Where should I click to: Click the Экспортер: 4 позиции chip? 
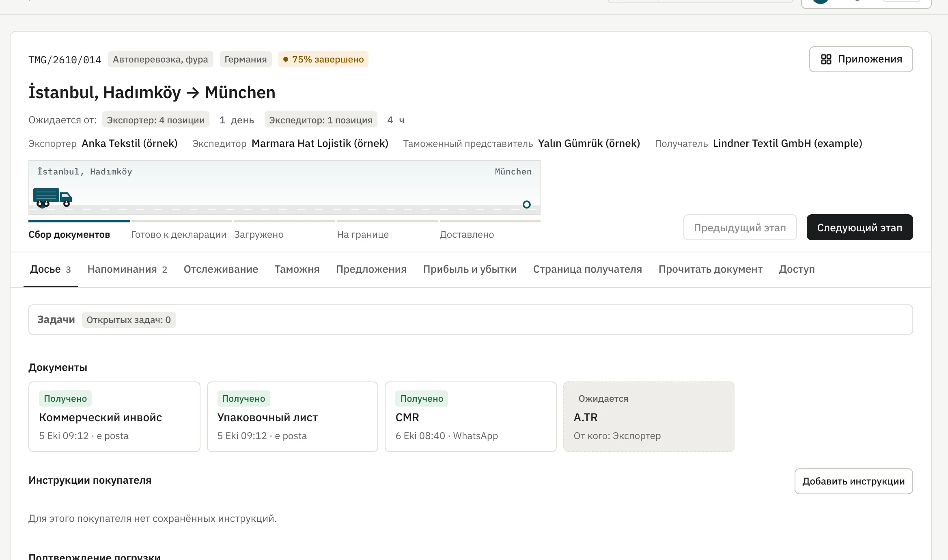coord(156,120)
